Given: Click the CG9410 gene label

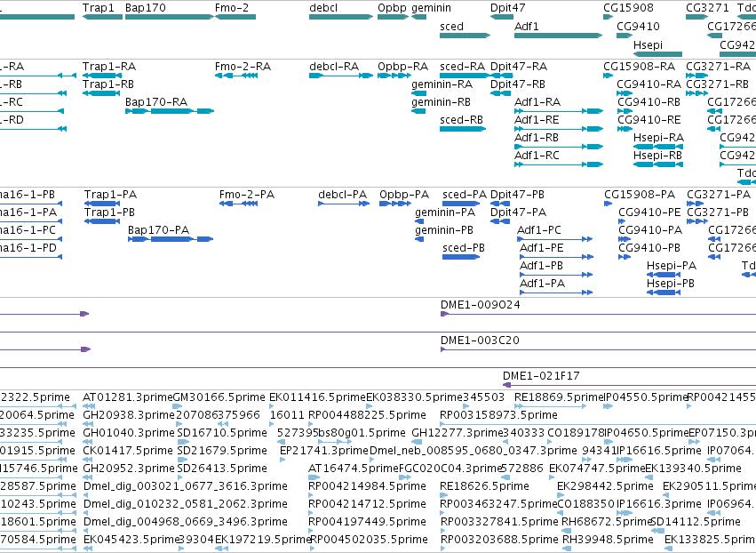Looking at the screenshot, I should (x=638, y=27).
